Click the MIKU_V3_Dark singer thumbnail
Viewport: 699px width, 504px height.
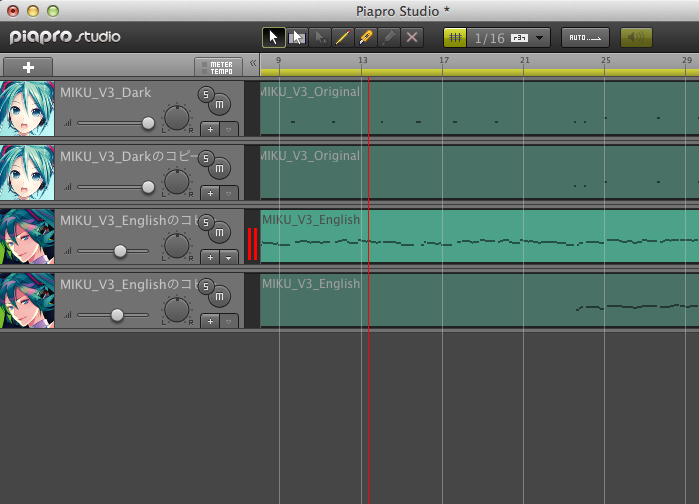tap(27, 109)
